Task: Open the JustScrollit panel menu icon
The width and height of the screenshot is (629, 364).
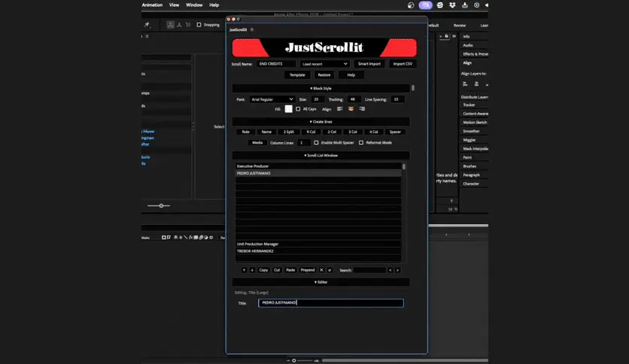Action: tap(252, 29)
